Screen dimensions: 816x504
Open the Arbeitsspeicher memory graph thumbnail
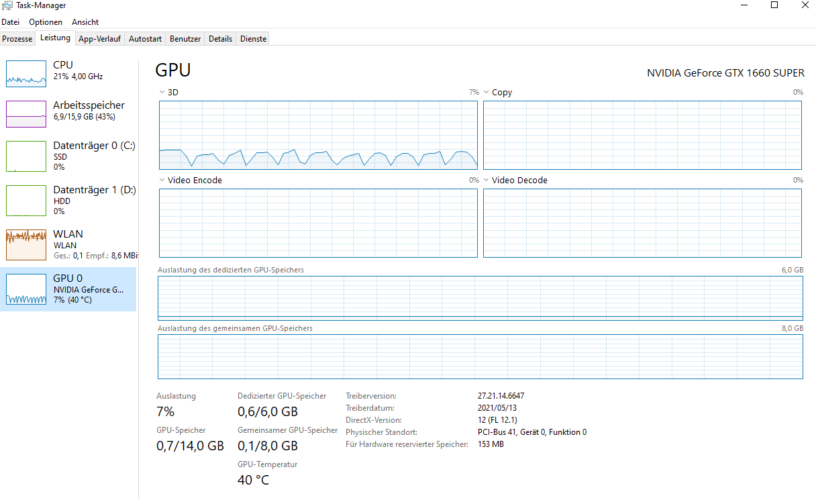tap(26, 114)
